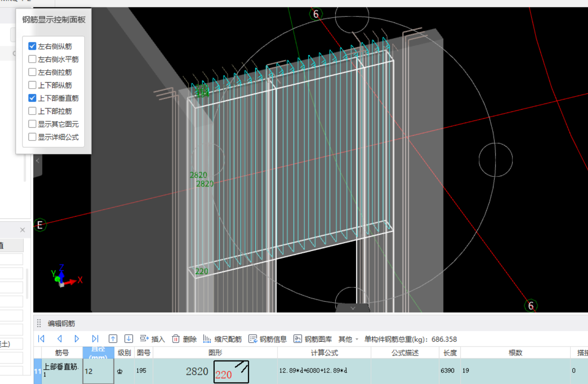This screenshot has width=588, height=384.
Task: Click figure number cell 195
Action: (x=143, y=371)
